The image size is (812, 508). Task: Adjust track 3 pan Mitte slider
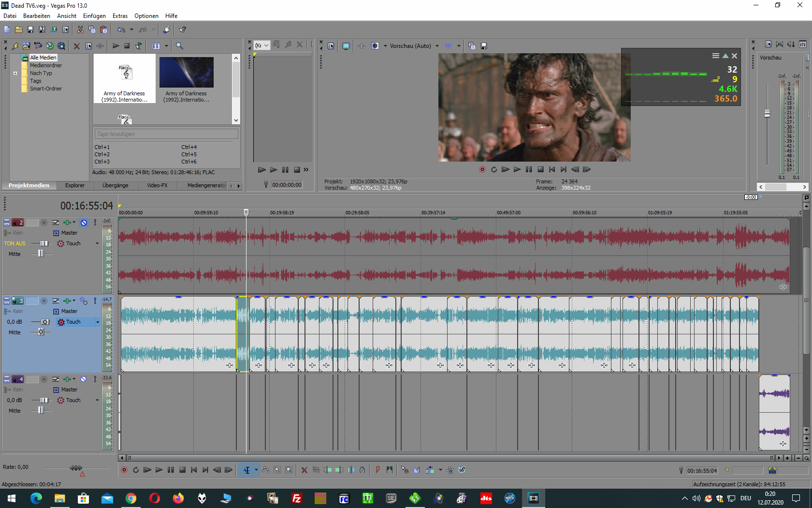(41, 332)
